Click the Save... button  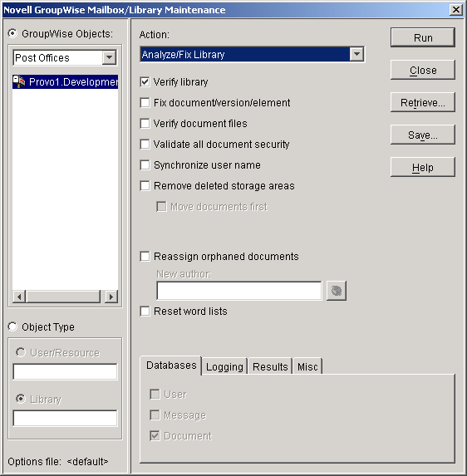pos(423,135)
